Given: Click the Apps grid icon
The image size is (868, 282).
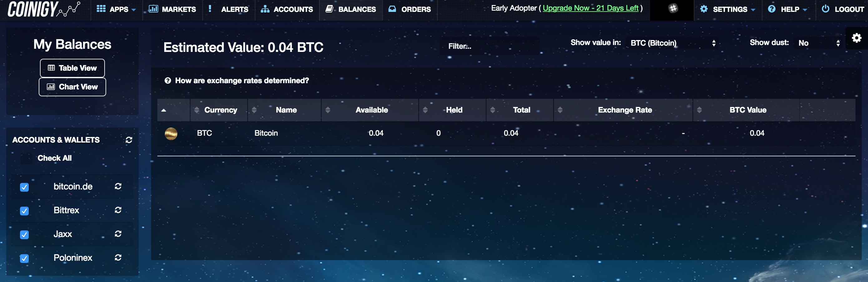Looking at the screenshot, I should 101,9.
